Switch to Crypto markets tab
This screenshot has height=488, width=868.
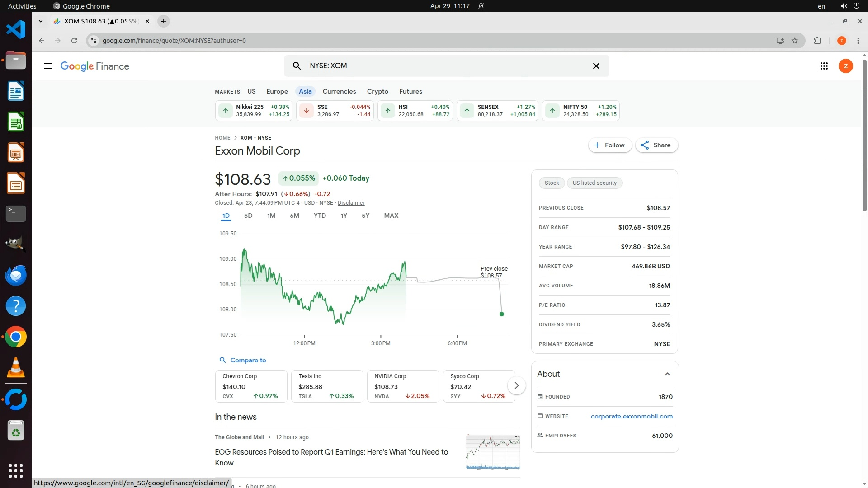tap(377, 91)
